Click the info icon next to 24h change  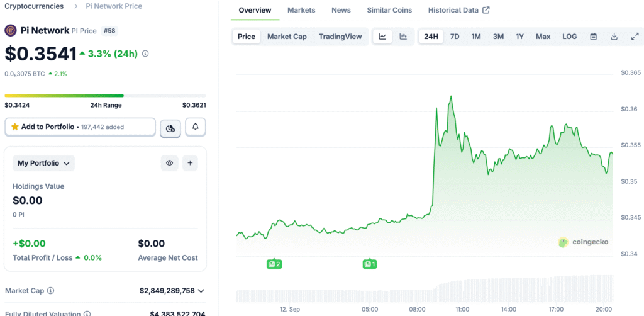point(145,54)
